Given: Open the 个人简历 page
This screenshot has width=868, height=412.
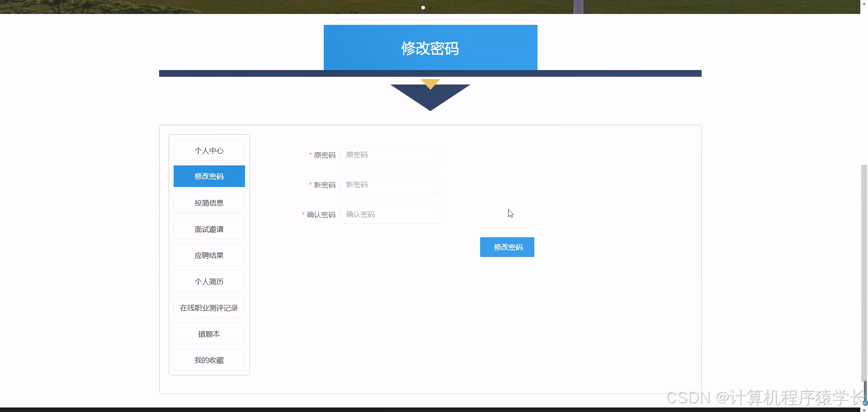Looking at the screenshot, I should tap(209, 281).
